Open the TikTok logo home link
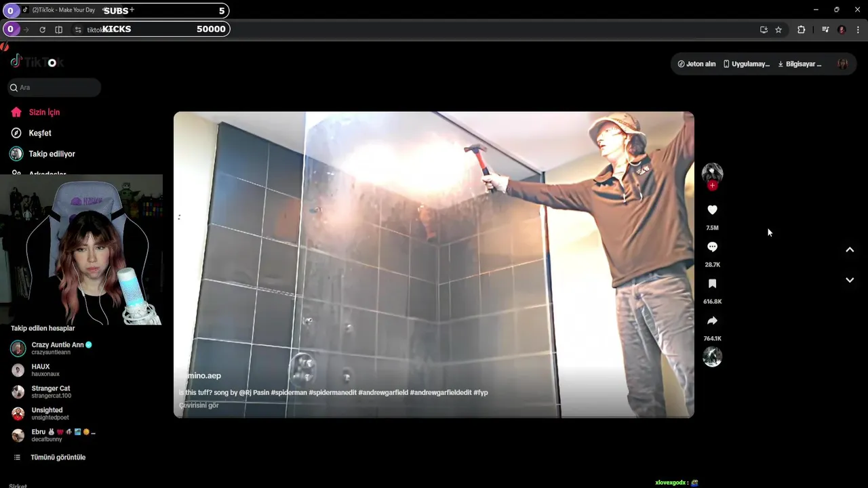Viewport: 868px width, 488px height. pyautogui.click(x=37, y=62)
